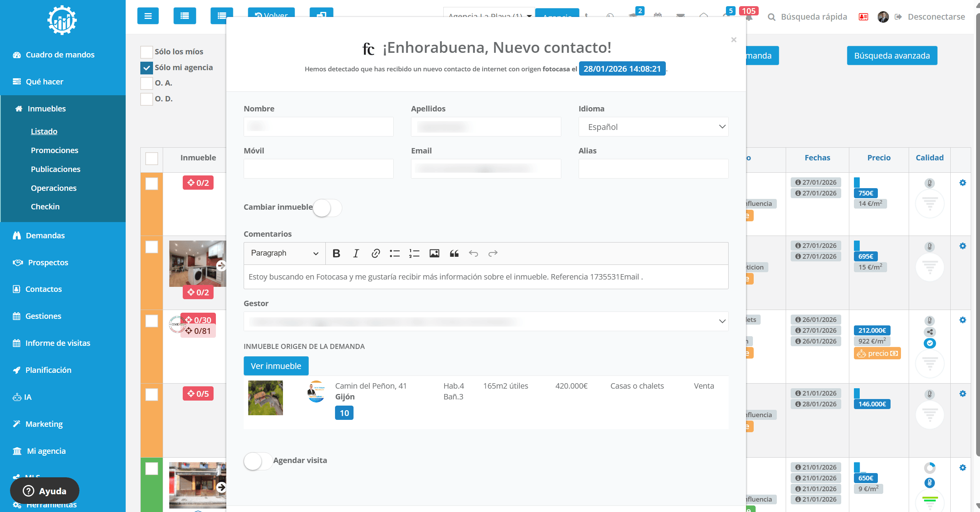Toggle bold formatting in the Comentarios editor
The height and width of the screenshot is (512, 980).
(x=336, y=253)
